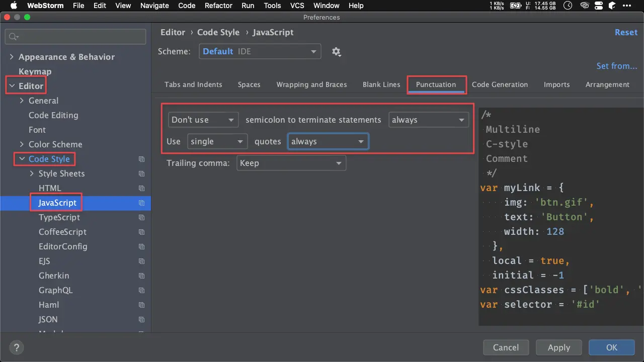This screenshot has height=362, width=644.
Task: Collapse the Code Style tree node
Action: pyautogui.click(x=22, y=159)
